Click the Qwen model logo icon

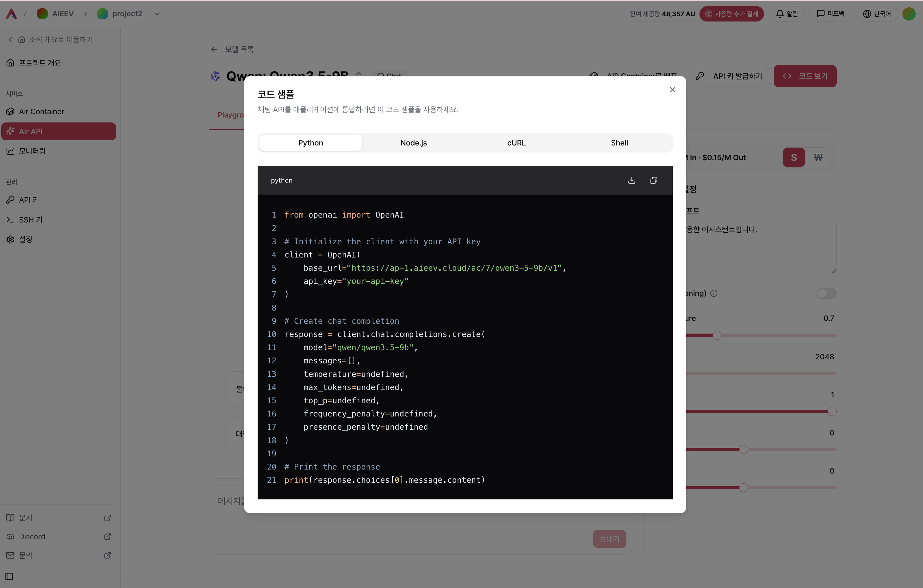tap(216, 76)
